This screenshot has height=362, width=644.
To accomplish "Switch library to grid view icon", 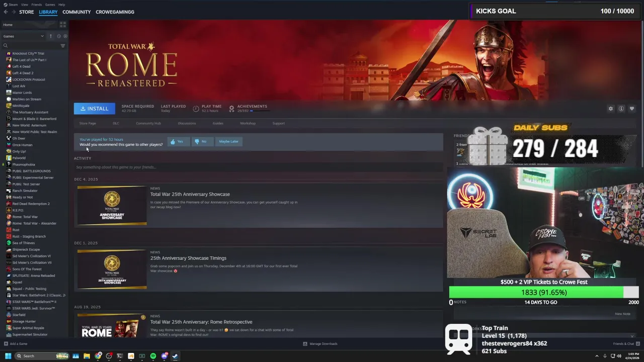I will point(63,25).
